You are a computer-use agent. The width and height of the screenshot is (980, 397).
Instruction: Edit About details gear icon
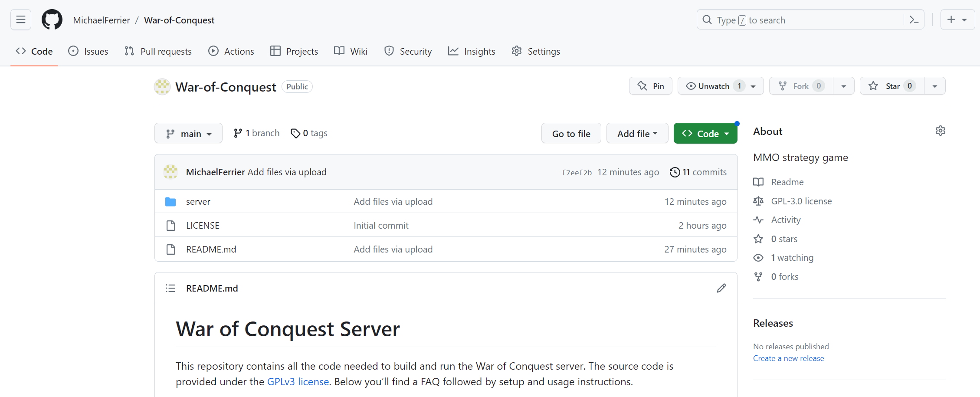940,131
